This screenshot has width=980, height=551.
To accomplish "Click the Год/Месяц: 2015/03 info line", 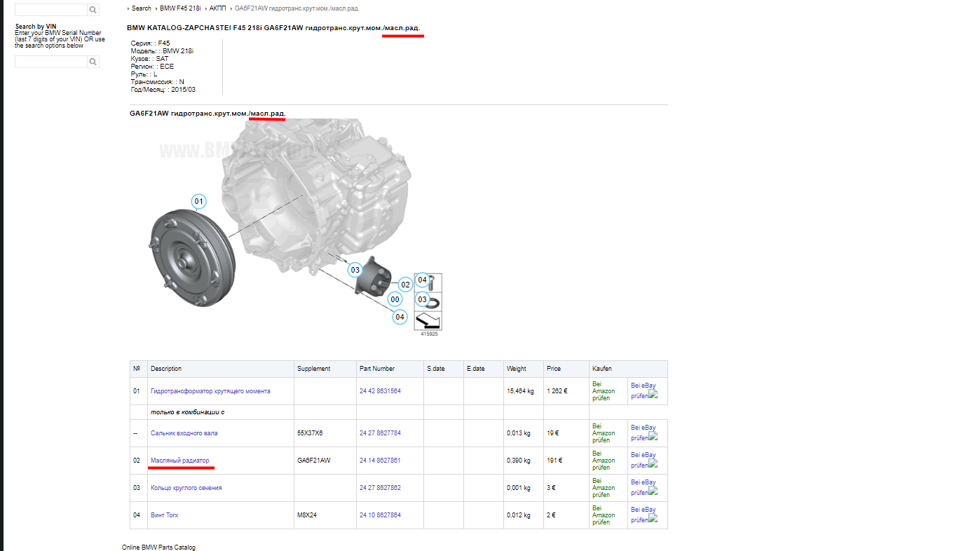I will pos(163,90).
